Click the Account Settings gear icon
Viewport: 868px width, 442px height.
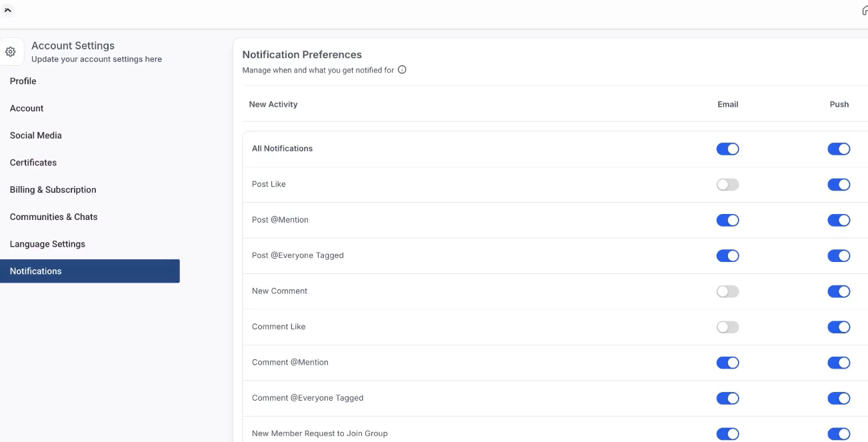point(11,51)
